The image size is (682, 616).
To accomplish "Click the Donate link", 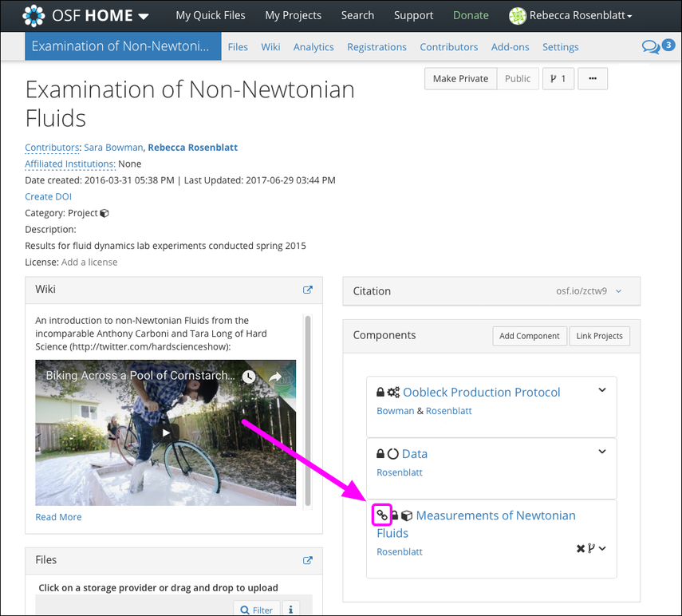I will click(471, 16).
